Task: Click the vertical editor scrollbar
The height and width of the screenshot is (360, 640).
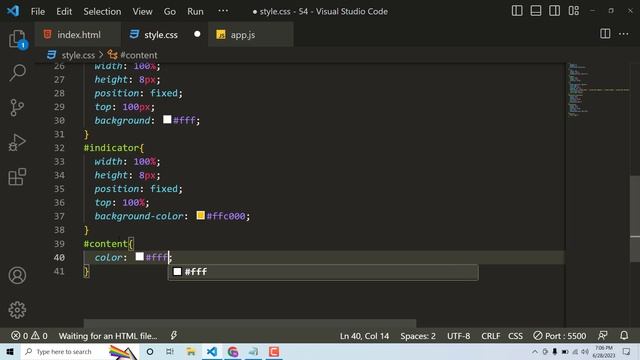Action: pos(635,218)
